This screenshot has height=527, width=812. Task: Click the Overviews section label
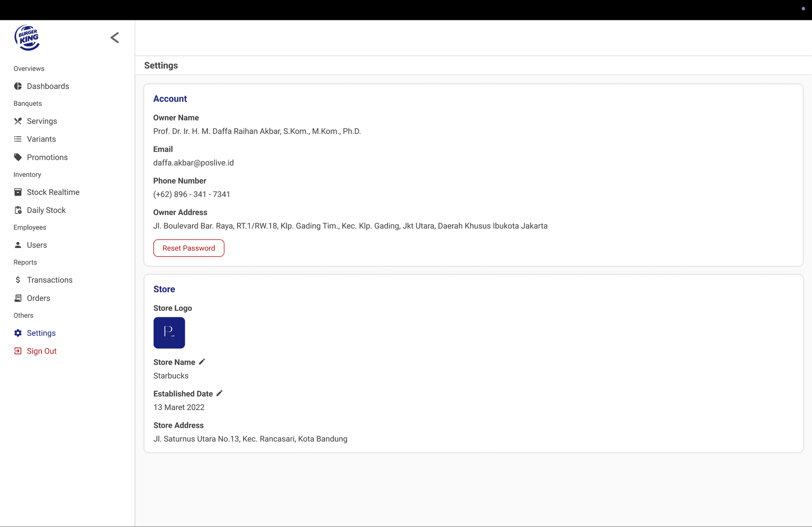point(29,69)
